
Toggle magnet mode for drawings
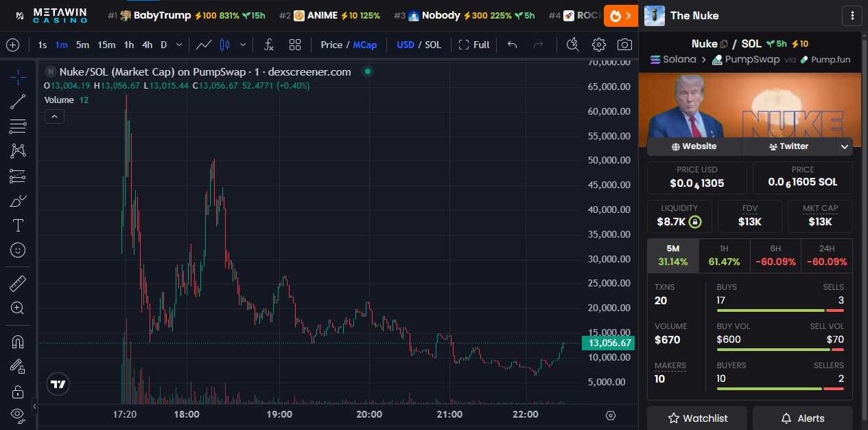point(18,341)
